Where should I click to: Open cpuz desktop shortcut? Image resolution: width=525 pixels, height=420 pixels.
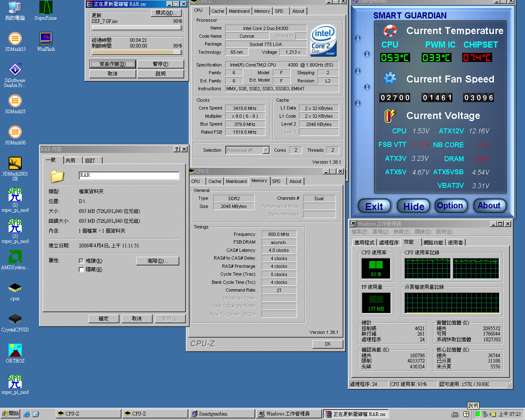[x=15, y=291]
